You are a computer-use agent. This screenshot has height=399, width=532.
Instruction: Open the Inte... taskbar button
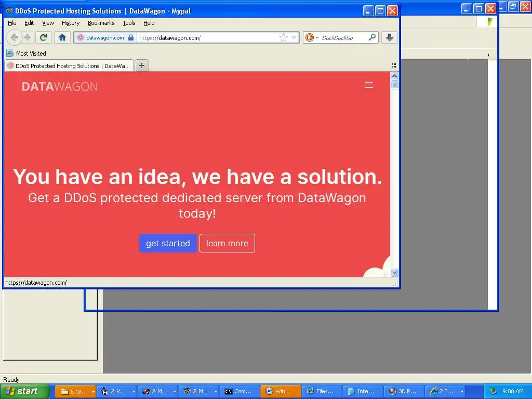(363, 391)
